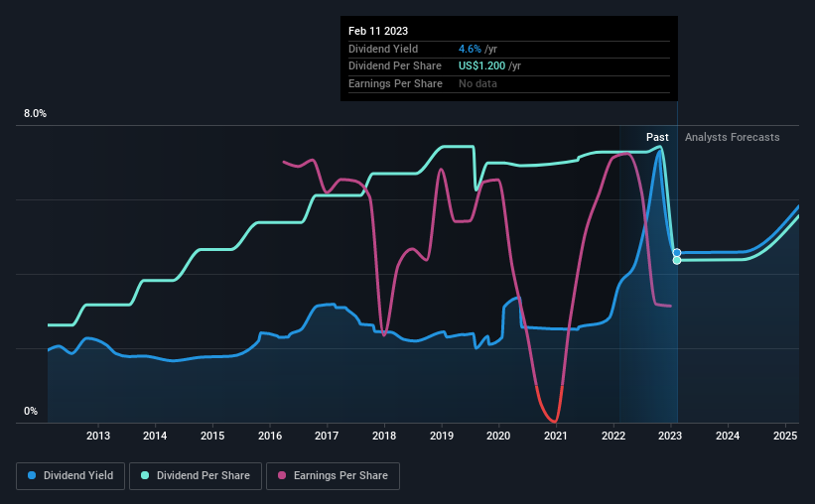The height and width of the screenshot is (504, 815).
Task: Click the Feb 11 2023 tooltip date
Action: pos(378,31)
